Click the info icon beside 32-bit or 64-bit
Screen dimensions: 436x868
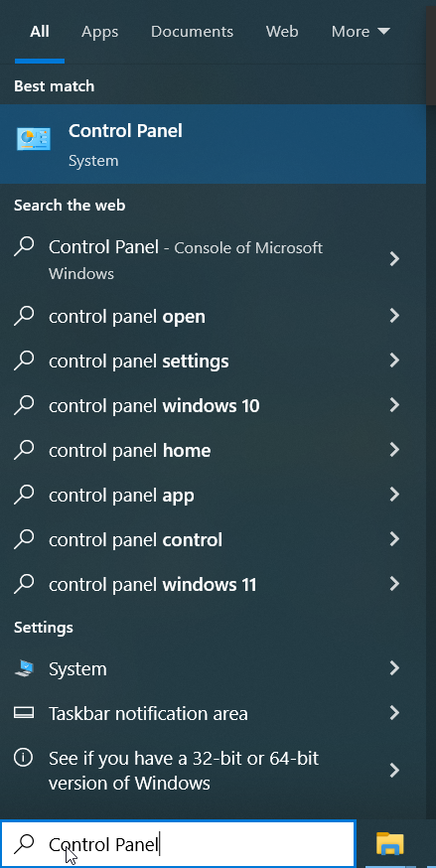pyautogui.click(x=23, y=758)
